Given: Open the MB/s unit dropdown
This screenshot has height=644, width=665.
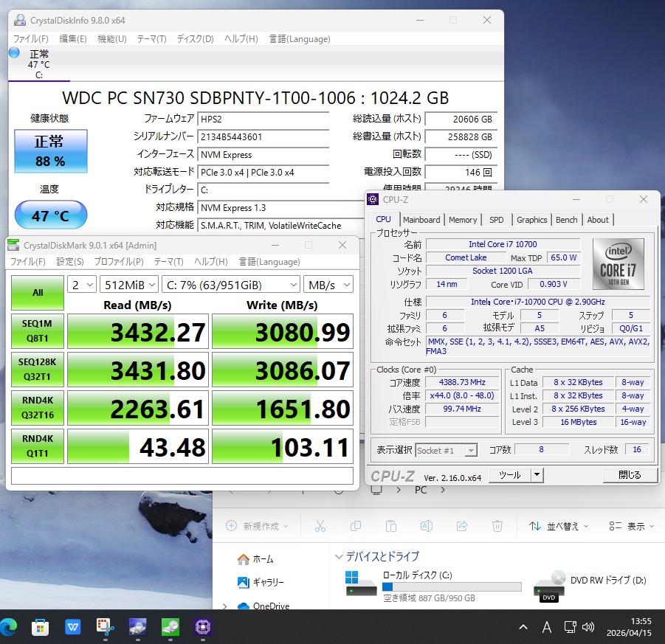Looking at the screenshot, I should (x=328, y=285).
